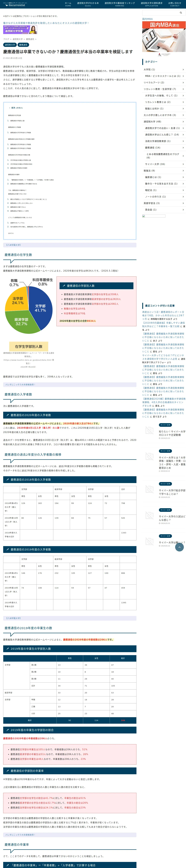Click TOC entry 基礎学力をアップする
The width and height of the screenshot is (186, 868).
click(17, 223)
